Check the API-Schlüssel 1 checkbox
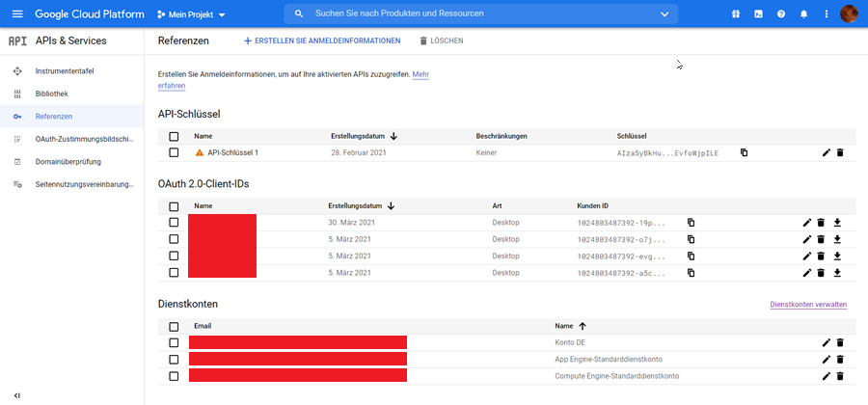 click(174, 152)
